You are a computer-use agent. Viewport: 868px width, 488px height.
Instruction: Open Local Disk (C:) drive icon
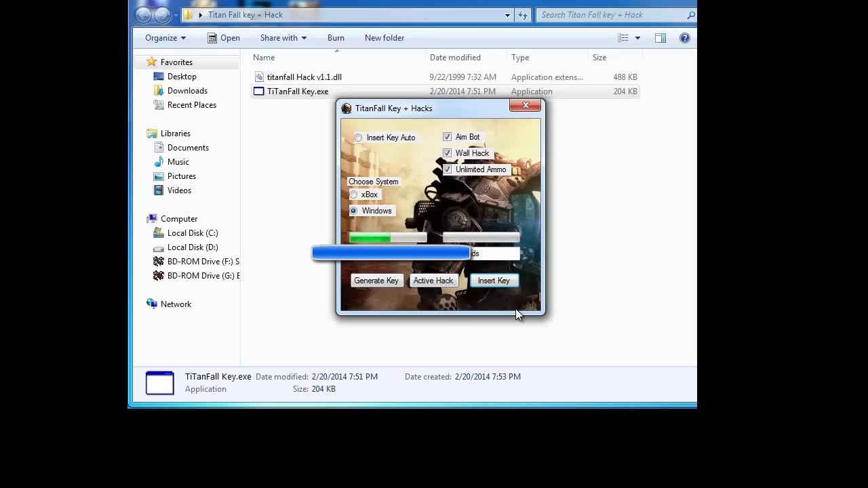(x=159, y=233)
